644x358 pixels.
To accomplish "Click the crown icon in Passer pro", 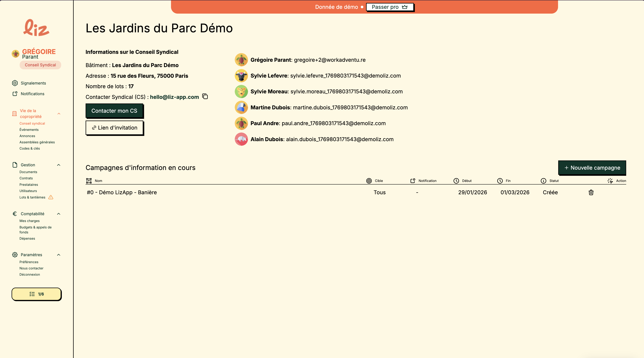I will click(405, 7).
